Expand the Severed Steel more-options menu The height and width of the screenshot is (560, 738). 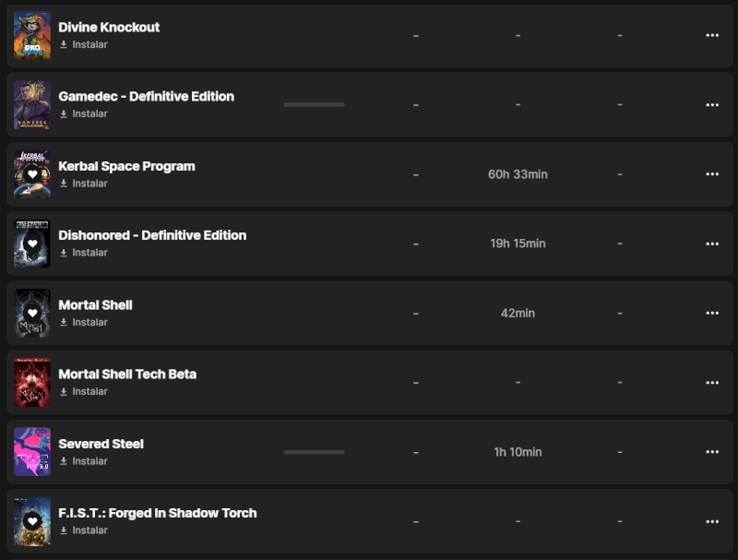pyautogui.click(x=711, y=452)
